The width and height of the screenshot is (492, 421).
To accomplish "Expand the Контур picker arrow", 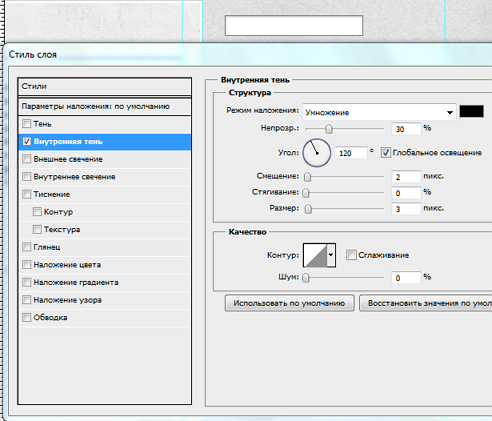I will [x=331, y=255].
